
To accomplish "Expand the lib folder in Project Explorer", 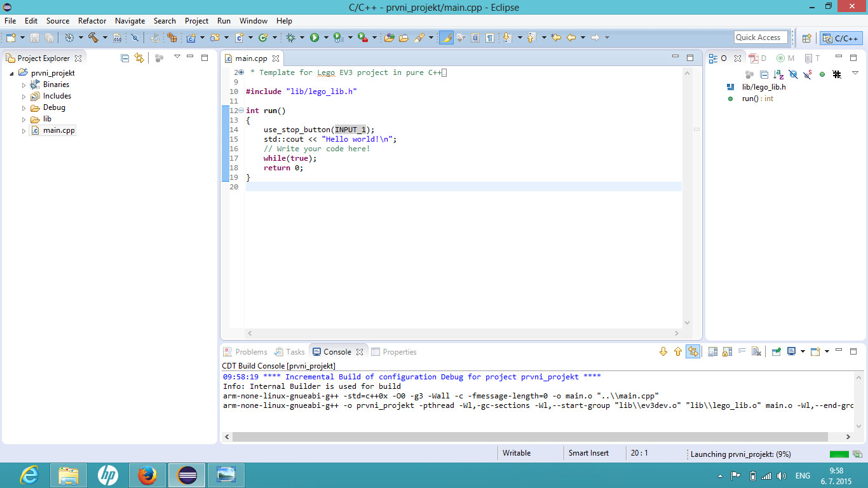I will tap(24, 119).
